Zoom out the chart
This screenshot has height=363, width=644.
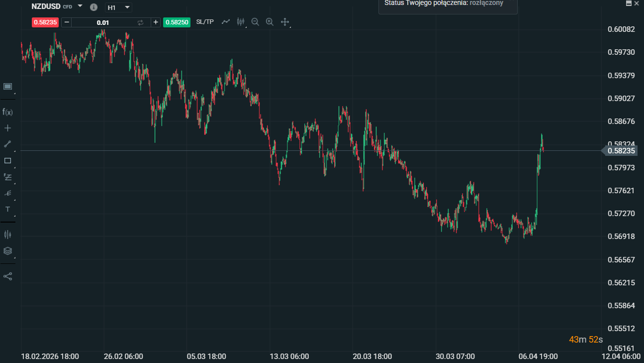[255, 22]
